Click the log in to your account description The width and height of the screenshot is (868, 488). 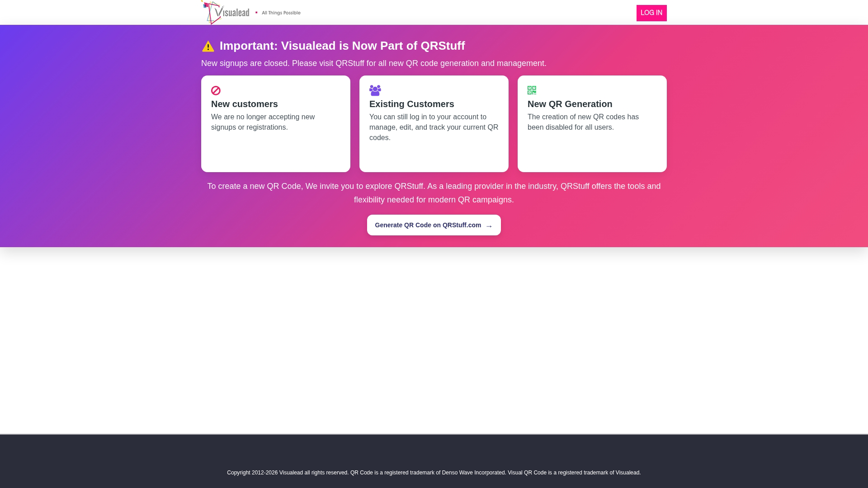[434, 127]
